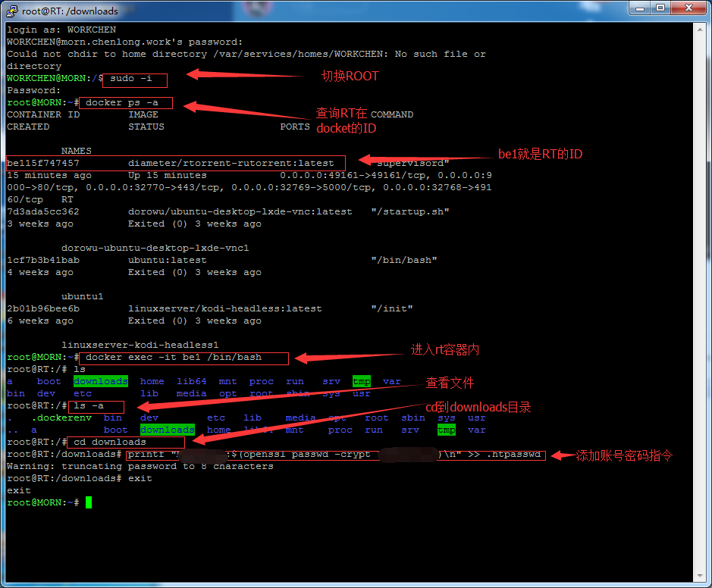Click image name ubuntu:latest
Viewport: 712px width, 588px height.
[167, 260]
